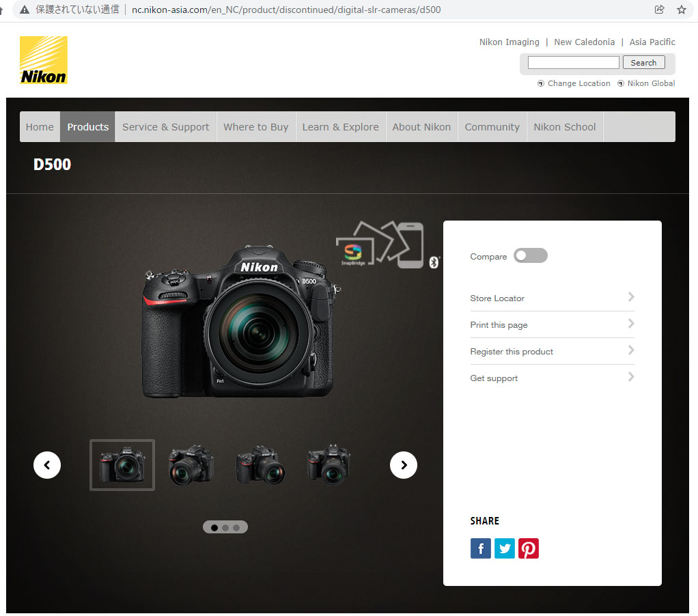Open the Where to Buy menu
698x616 pixels.
click(256, 127)
